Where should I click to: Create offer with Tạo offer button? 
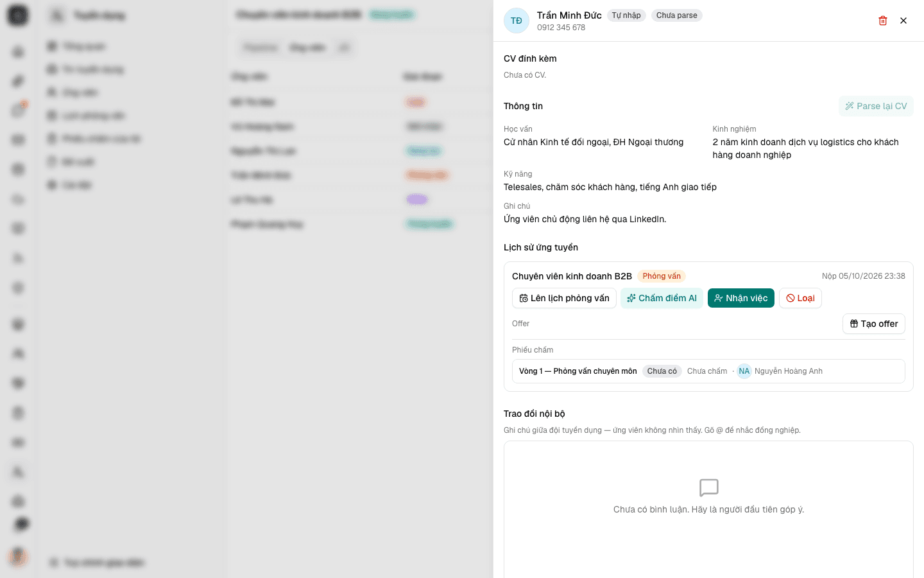pyautogui.click(x=873, y=324)
